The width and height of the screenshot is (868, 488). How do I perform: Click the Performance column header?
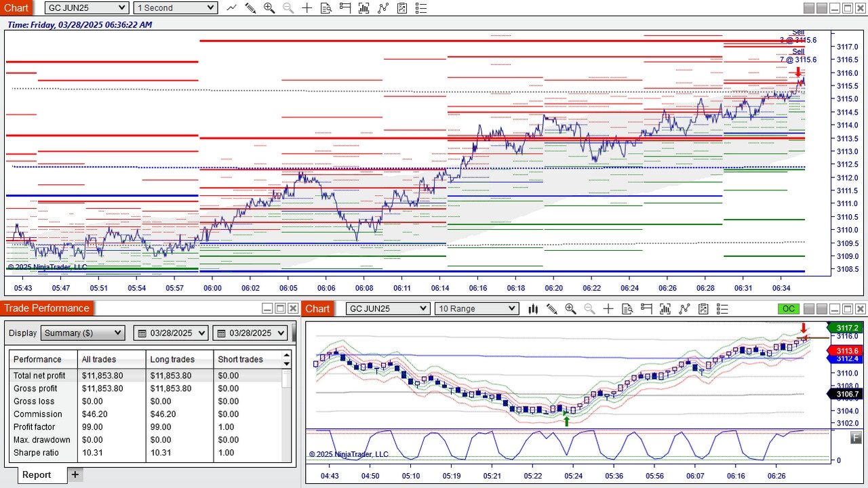(x=43, y=359)
